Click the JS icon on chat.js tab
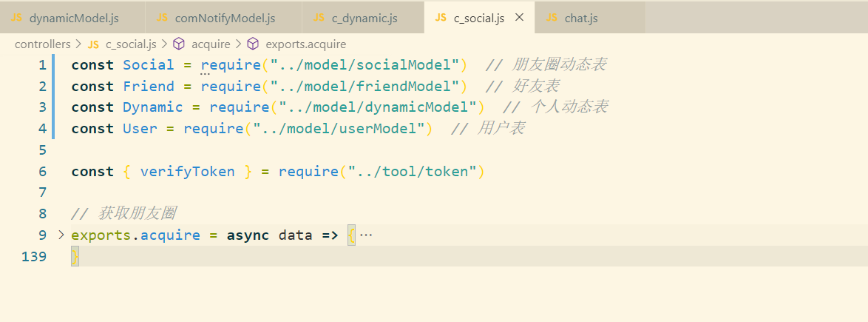 click(552, 18)
